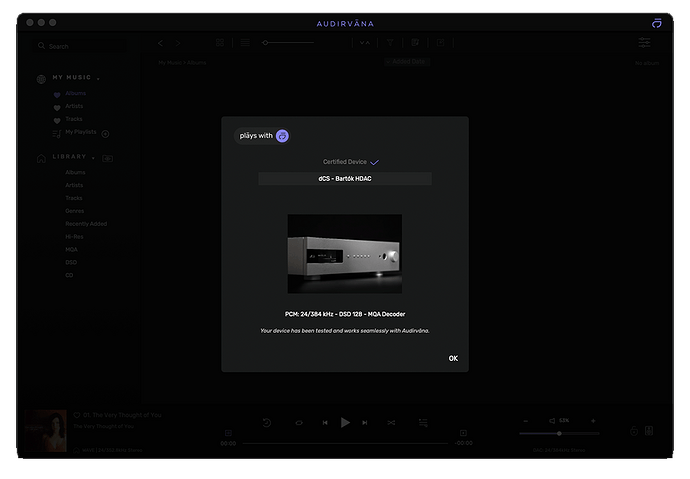Click the My Music > Albums breadcrumb

pos(182,63)
